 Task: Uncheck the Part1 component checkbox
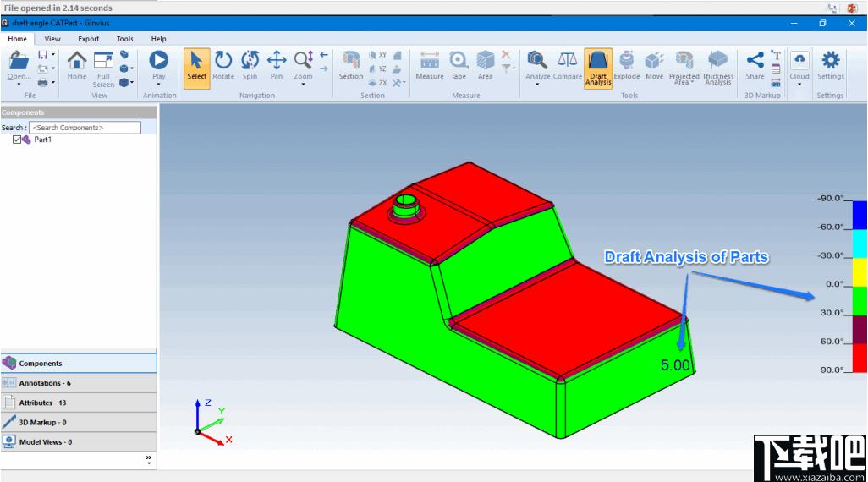[x=17, y=140]
